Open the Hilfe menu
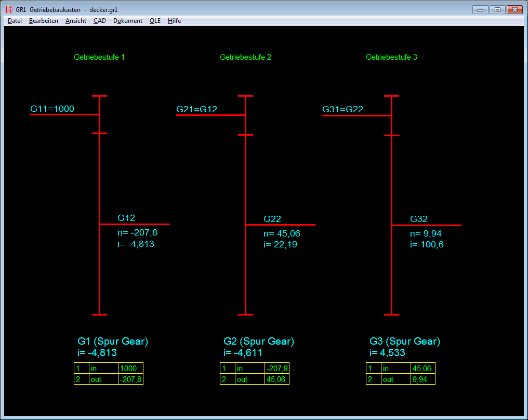The height and width of the screenshot is (420, 528). (x=174, y=21)
